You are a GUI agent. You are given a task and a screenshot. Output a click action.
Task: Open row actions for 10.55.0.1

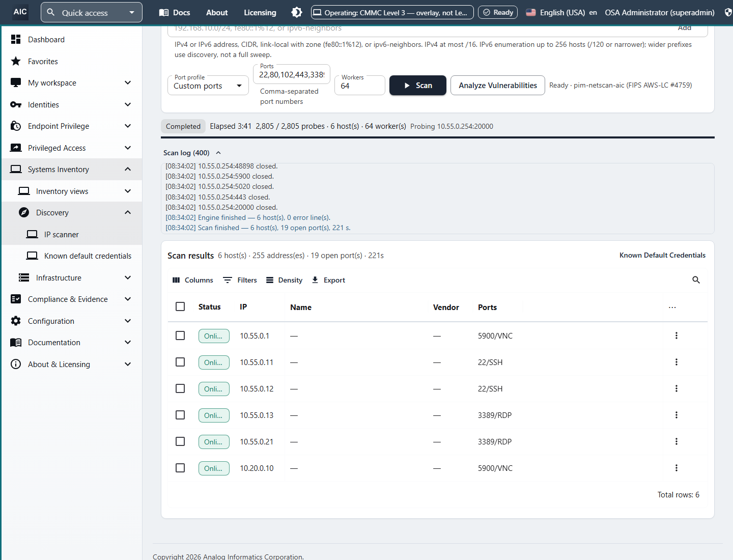pos(676,335)
